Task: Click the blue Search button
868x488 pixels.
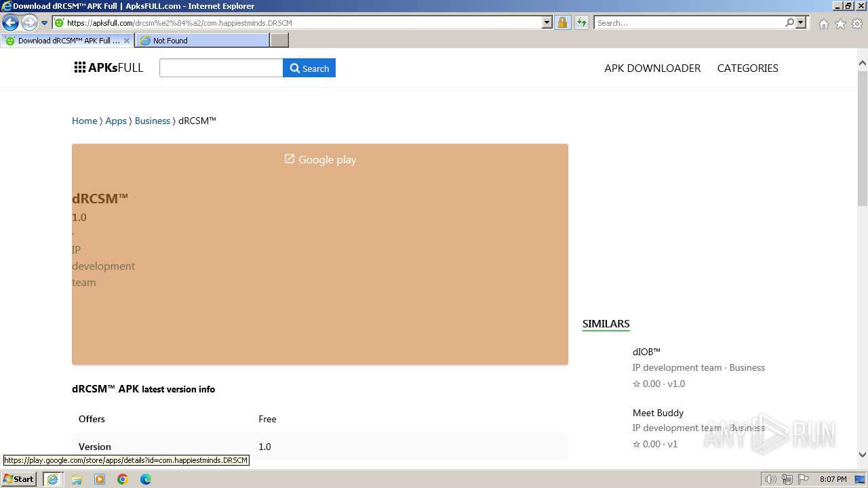Action: (309, 68)
